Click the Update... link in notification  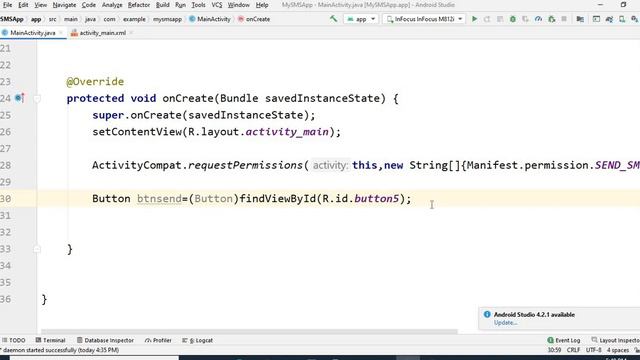point(505,322)
